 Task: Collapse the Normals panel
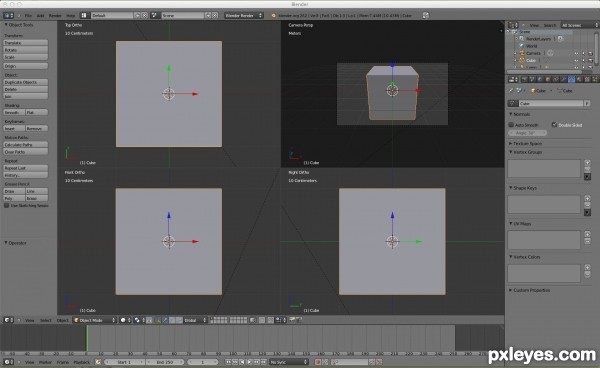point(510,114)
